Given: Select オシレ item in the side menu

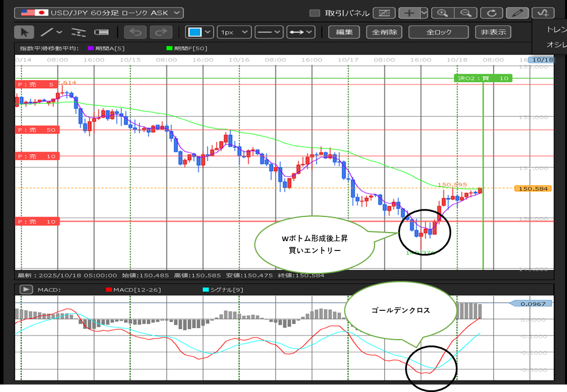Looking at the screenshot, I should (555, 44).
